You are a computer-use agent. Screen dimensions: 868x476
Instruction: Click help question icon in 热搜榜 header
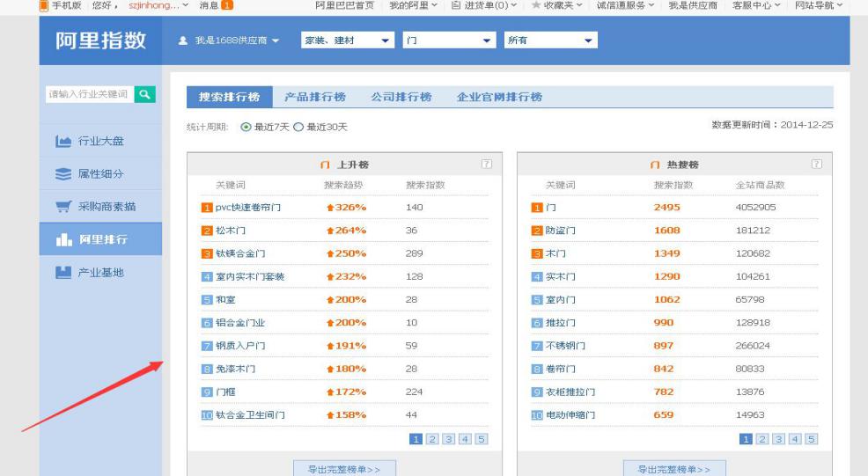tap(816, 165)
